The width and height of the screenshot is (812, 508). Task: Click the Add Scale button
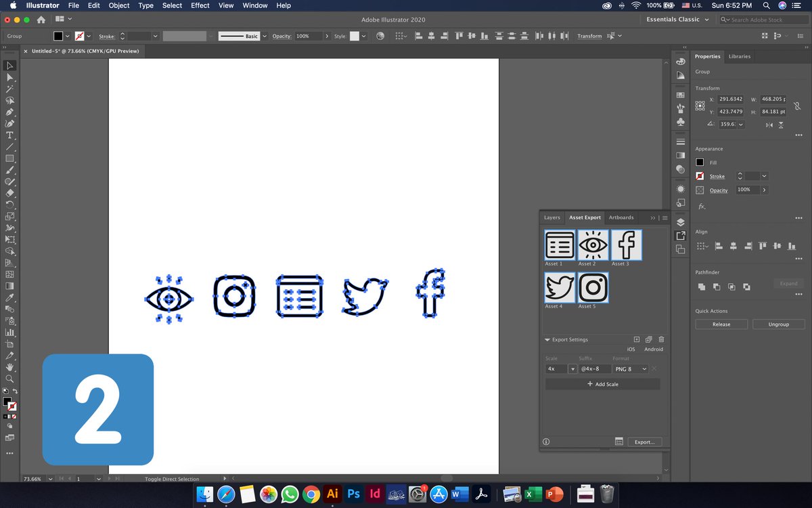tap(602, 384)
